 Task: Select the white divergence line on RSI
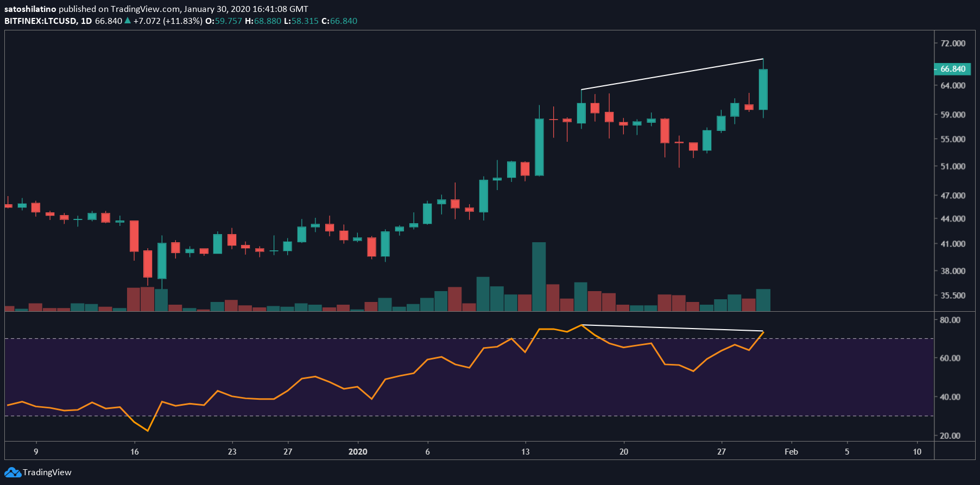point(672,328)
